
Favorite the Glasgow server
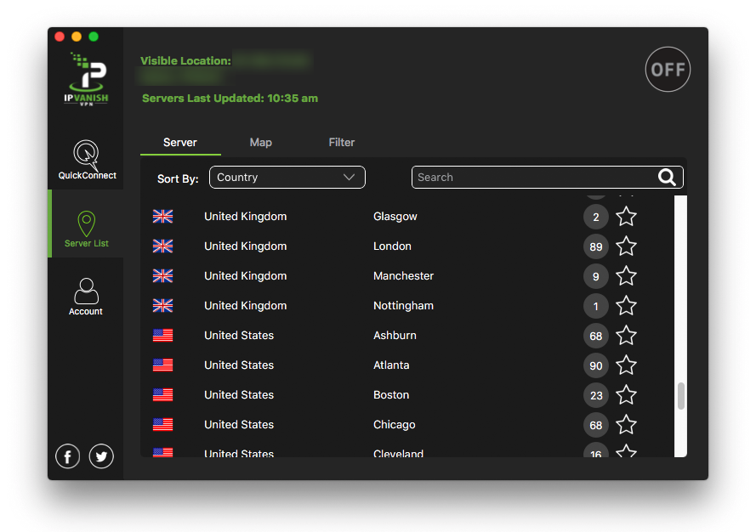[626, 217]
